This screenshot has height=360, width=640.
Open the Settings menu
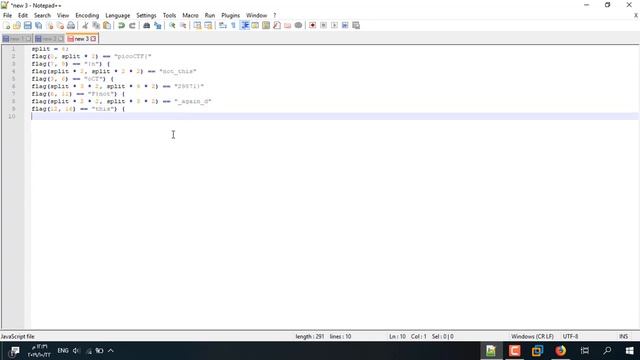pyautogui.click(x=146, y=16)
